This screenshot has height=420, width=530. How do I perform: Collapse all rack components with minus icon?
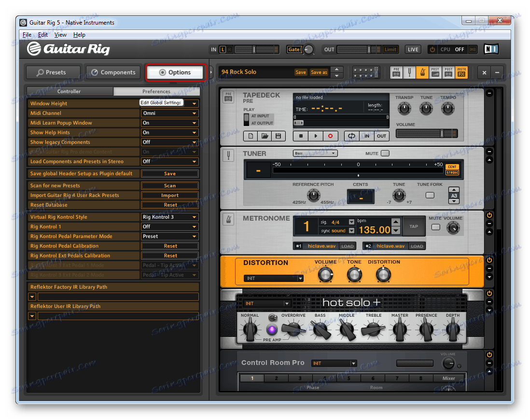tap(497, 72)
